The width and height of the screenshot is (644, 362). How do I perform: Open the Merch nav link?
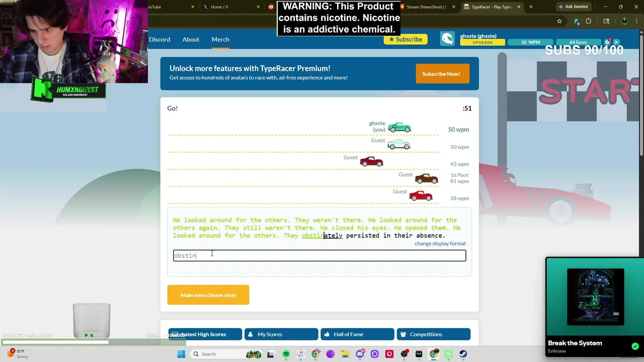click(x=220, y=39)
